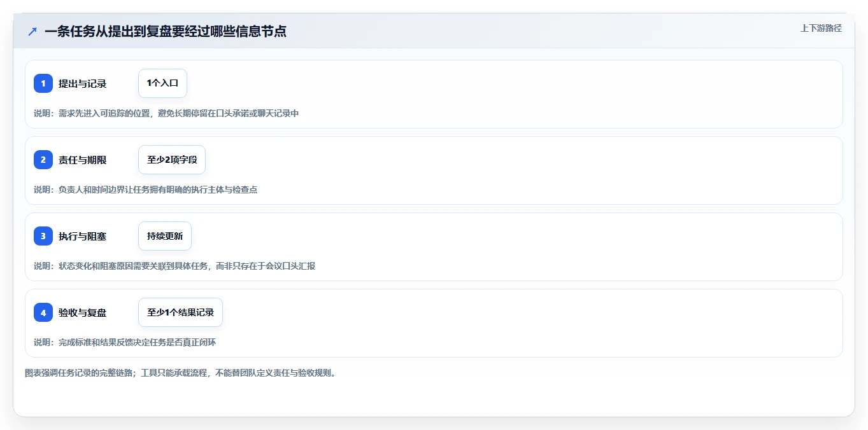The image size is (868, 430).
Task: Click the 至少2项字段 pill
Action: pos(172,160)
